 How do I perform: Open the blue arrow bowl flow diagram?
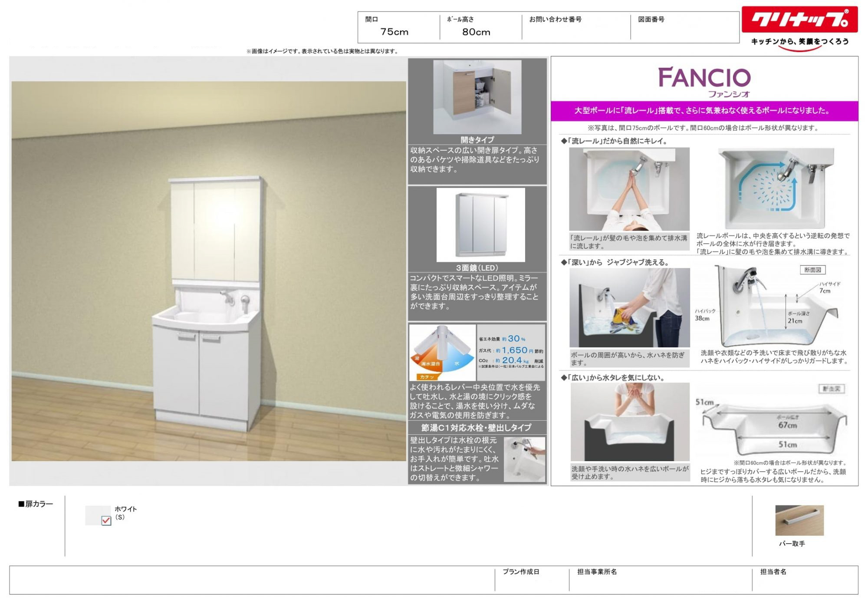pyautogui.click(x=776, y=189)
